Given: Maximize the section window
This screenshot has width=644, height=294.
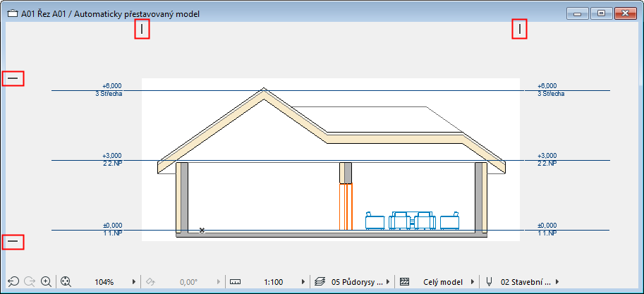Looking at the screenshot, I should coord(601,13).
